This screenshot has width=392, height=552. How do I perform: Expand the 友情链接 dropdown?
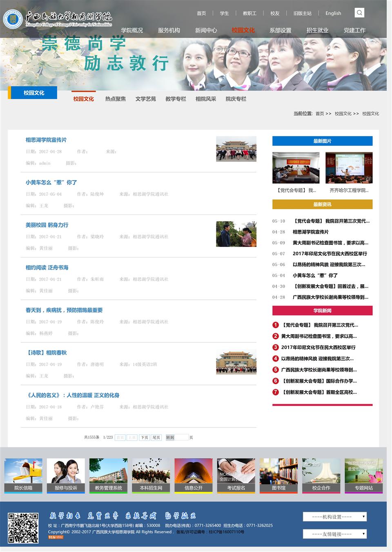point(334,534)
